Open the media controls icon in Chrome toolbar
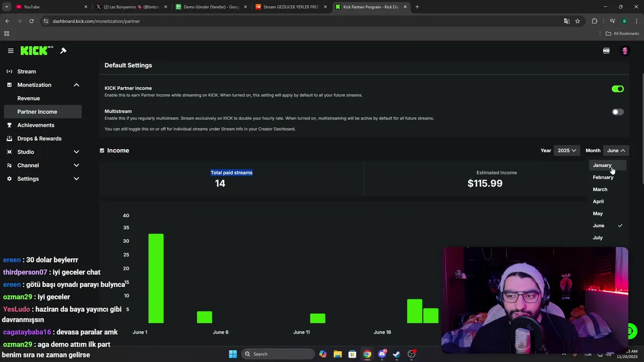This screenshot has width=644, height=362. pos(612,21)
